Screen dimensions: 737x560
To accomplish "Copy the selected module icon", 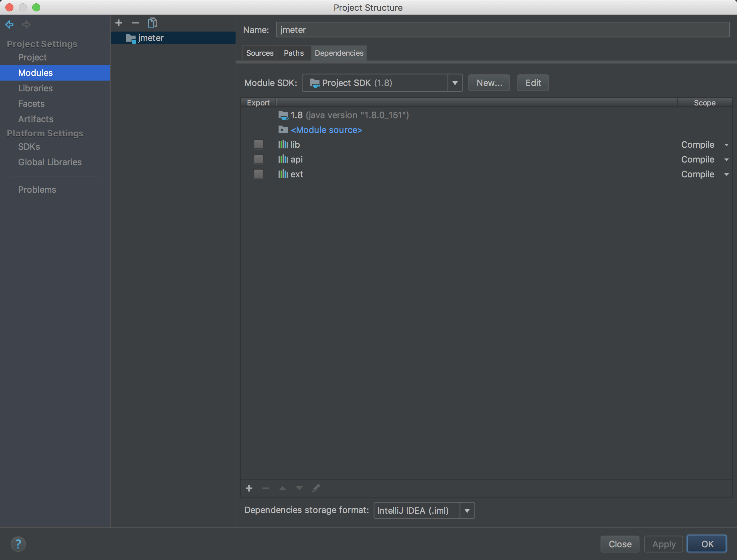I will coord(152,23).
